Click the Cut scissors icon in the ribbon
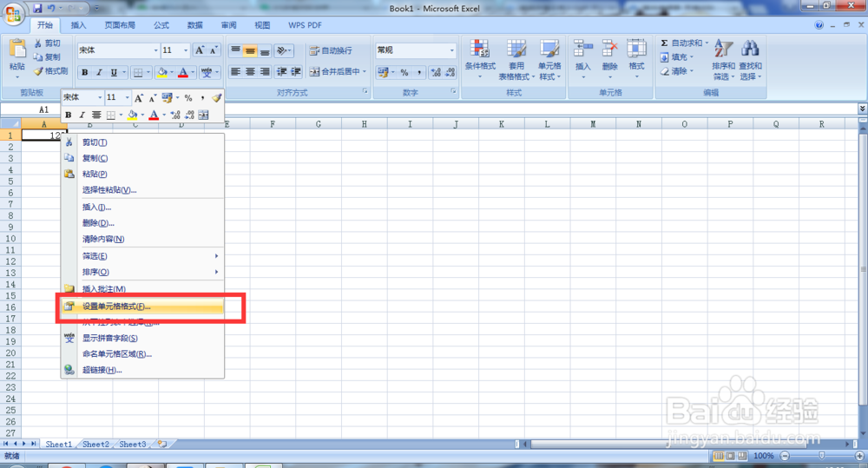The width and height of the screenshot is (868, 468). tap(37, 43)
